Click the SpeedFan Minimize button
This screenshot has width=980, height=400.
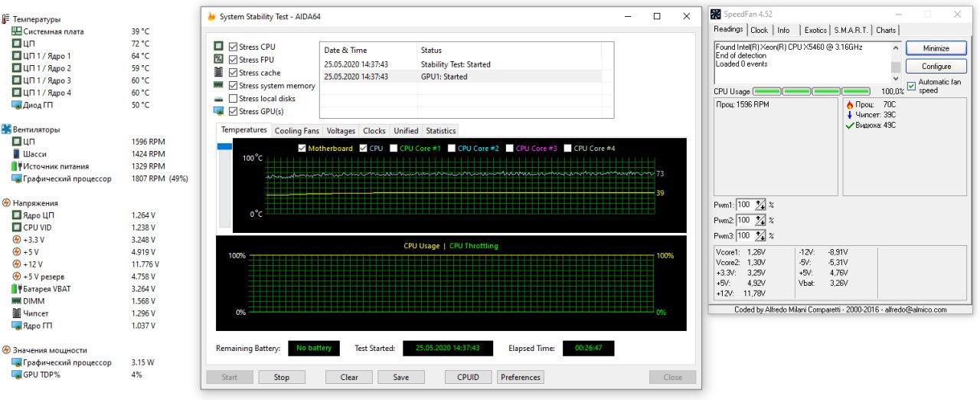pyautogui.click(x=936, y=48)
